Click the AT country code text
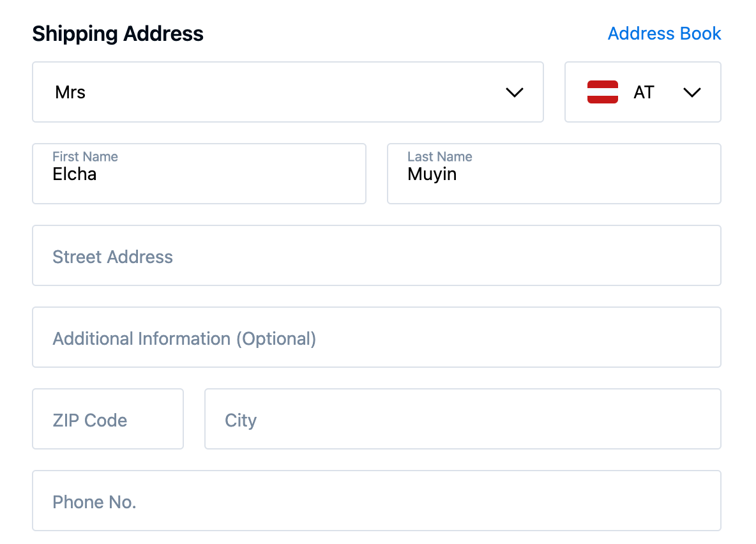Viewport: 756px width, 544px height. [x=644, y=93]
